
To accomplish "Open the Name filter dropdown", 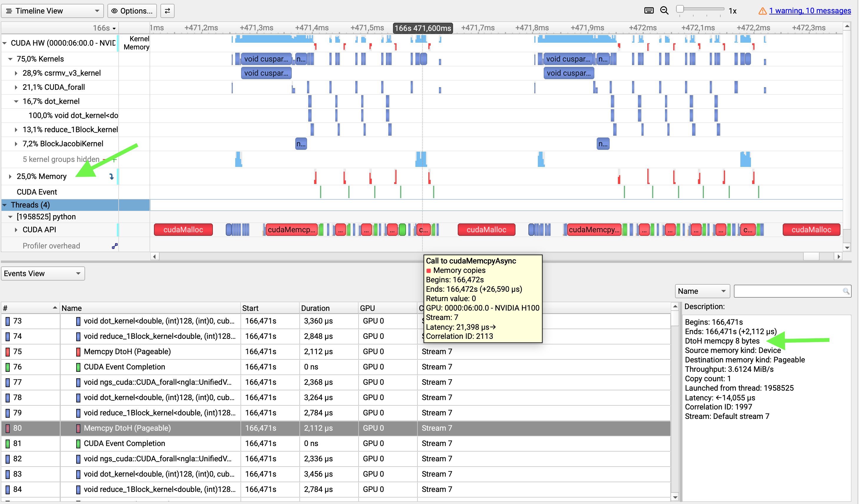I will tap(702, 291).
